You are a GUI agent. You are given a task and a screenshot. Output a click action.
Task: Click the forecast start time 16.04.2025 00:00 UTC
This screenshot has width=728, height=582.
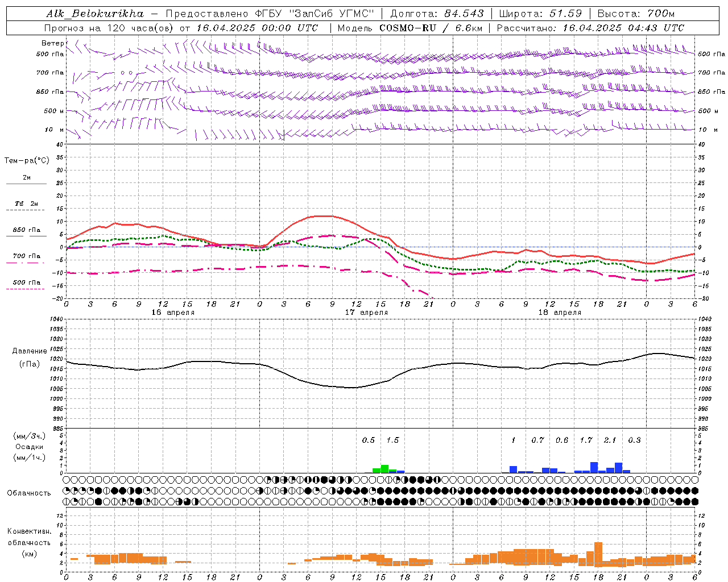click(257, 28)
